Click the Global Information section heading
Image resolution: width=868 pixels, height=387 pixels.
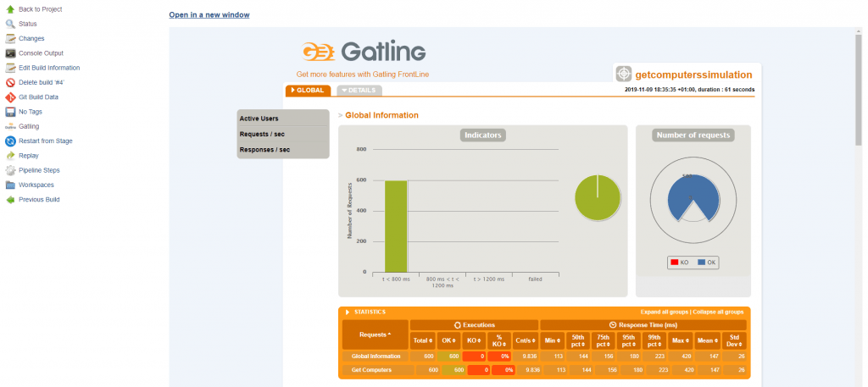(382, 115)
